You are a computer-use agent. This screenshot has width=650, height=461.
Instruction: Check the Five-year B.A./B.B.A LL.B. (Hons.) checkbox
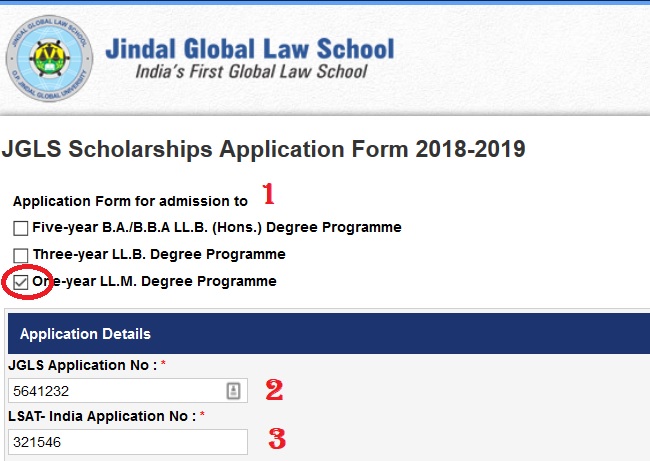(21, 228)
